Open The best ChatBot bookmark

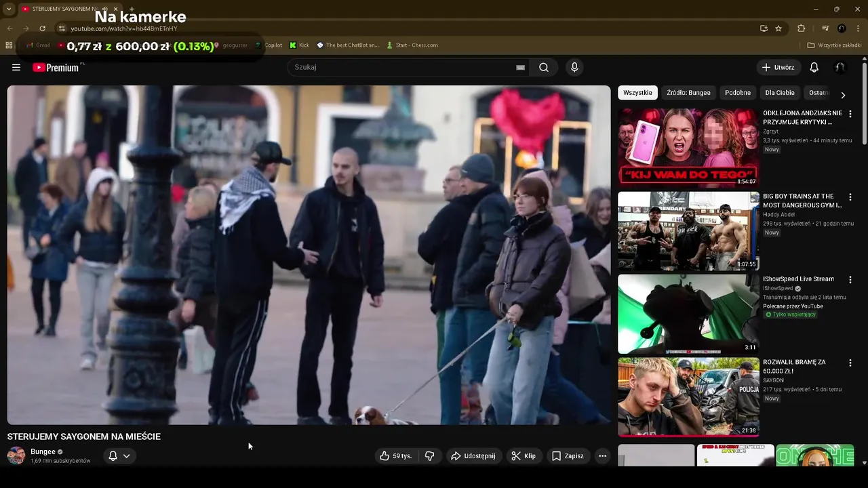pos(348,45)
